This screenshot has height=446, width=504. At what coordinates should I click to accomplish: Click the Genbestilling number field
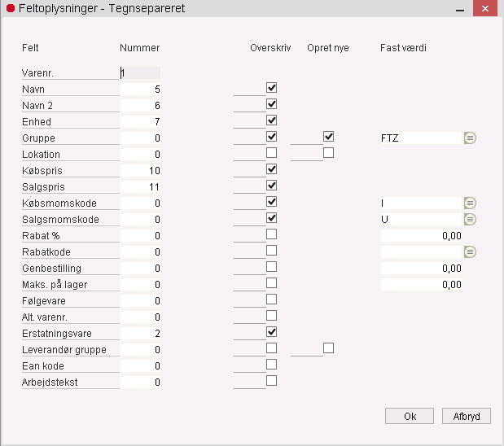(140, 269)
